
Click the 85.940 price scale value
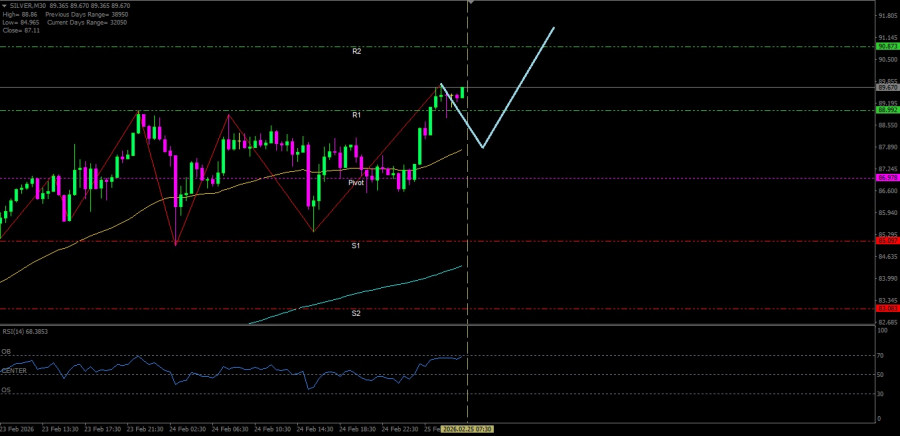click(x=887, y=213)
